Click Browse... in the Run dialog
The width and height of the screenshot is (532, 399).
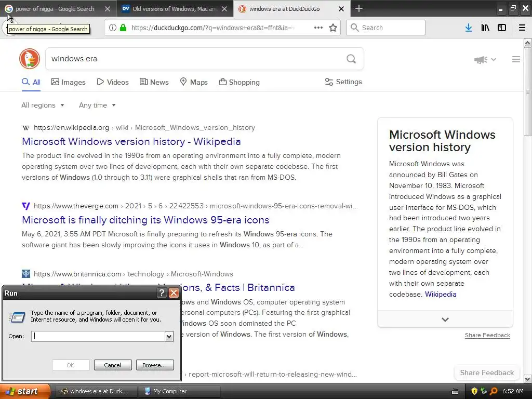tap(155, 365)
